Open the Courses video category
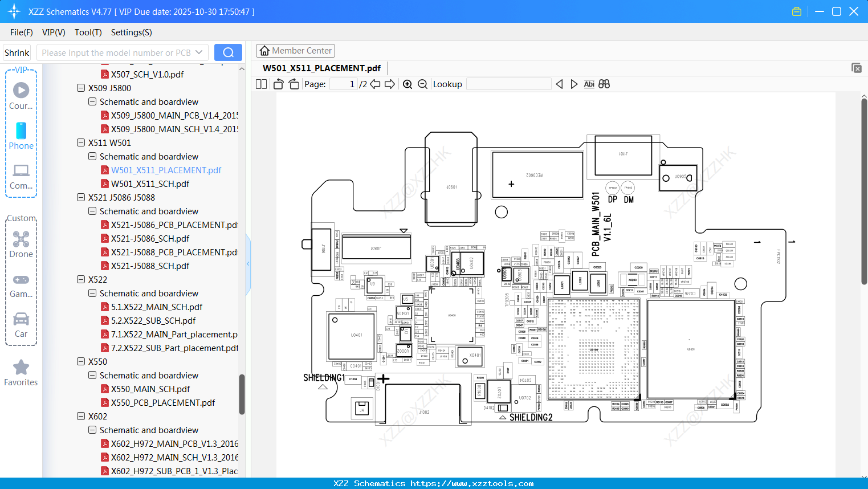Image resolution: width=868 pixels, height=489 pixels. 21,96
